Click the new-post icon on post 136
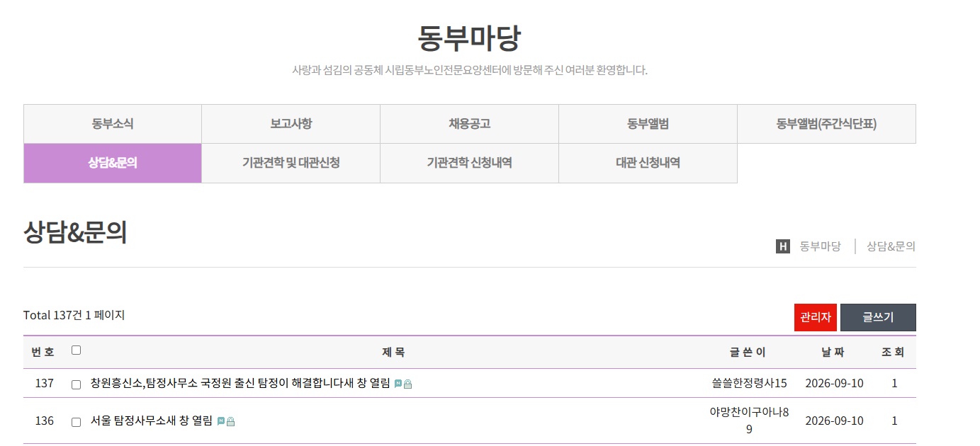 pos(221,421)
